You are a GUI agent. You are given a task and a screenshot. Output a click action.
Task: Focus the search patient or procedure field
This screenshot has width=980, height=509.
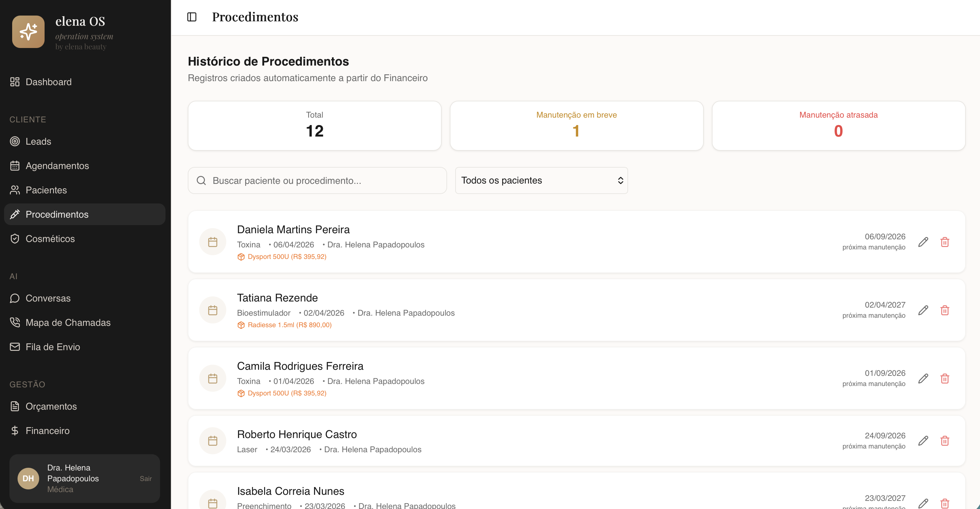coord(317,180)
